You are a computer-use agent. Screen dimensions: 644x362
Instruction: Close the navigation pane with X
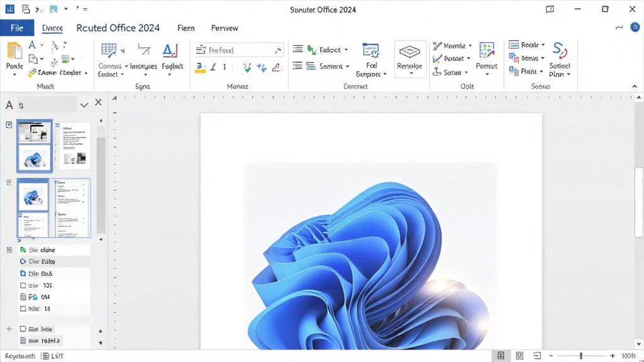coord(98,102)
